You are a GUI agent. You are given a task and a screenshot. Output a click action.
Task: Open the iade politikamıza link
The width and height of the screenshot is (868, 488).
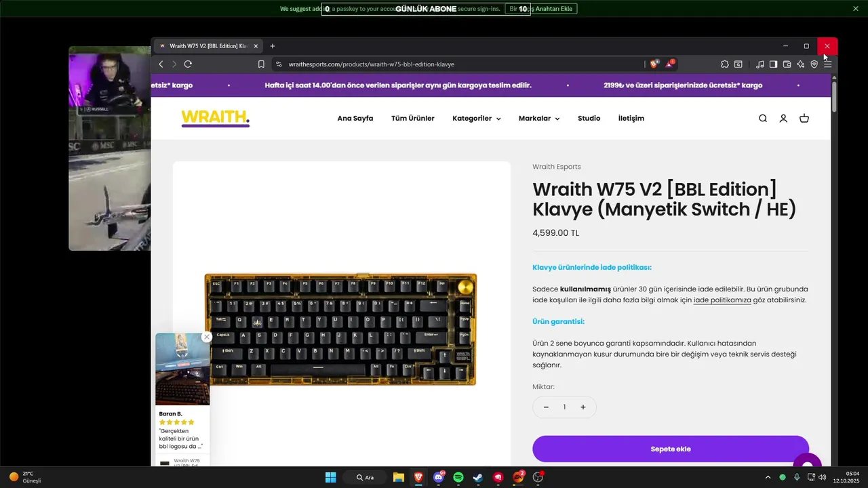722,300
